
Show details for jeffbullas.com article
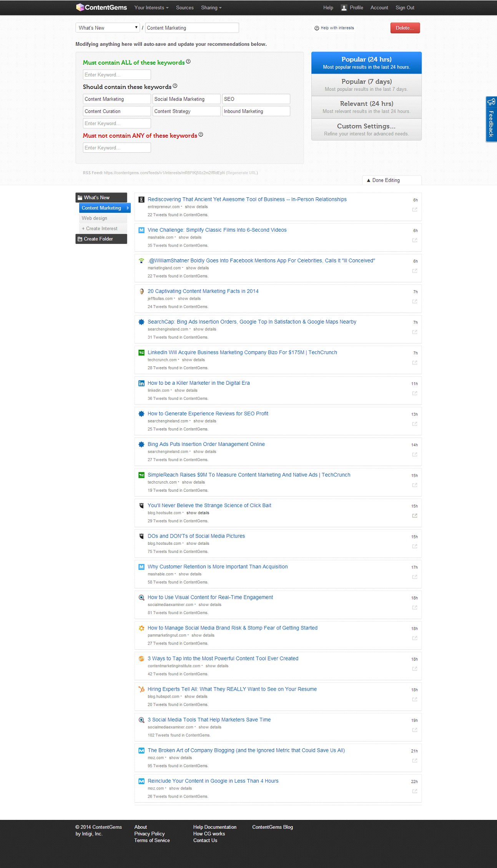pos(189,299)
